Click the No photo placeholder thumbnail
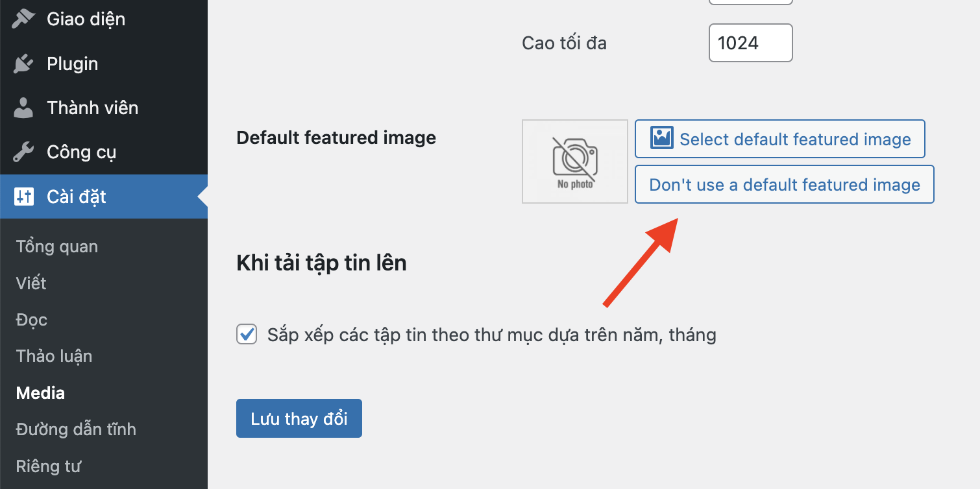 574,161
